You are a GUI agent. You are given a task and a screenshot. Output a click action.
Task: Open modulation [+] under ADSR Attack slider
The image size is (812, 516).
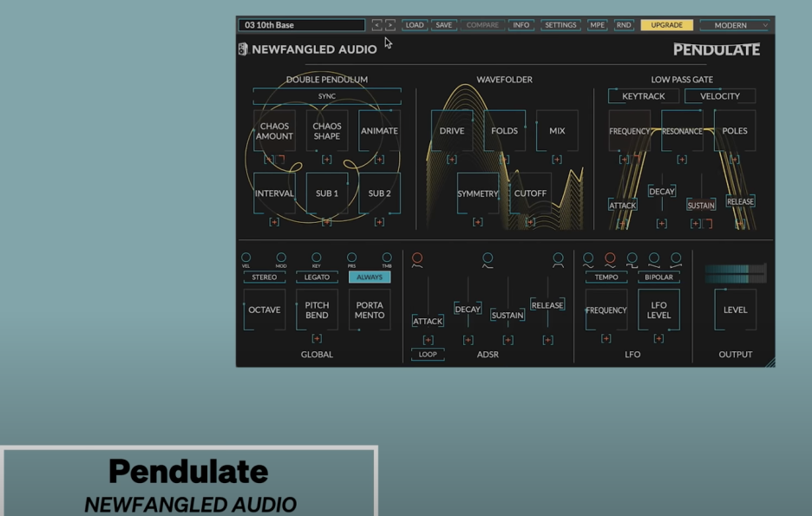point(428,340)
